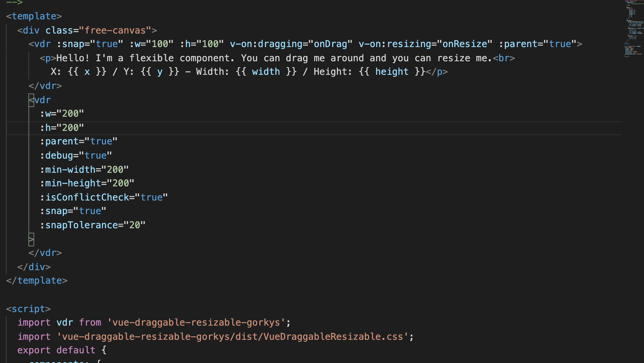Click 'vue-draggable-resizable-gorkys' in the vdr import
This screenshot has height=363, width=644.
pos(196,322)
